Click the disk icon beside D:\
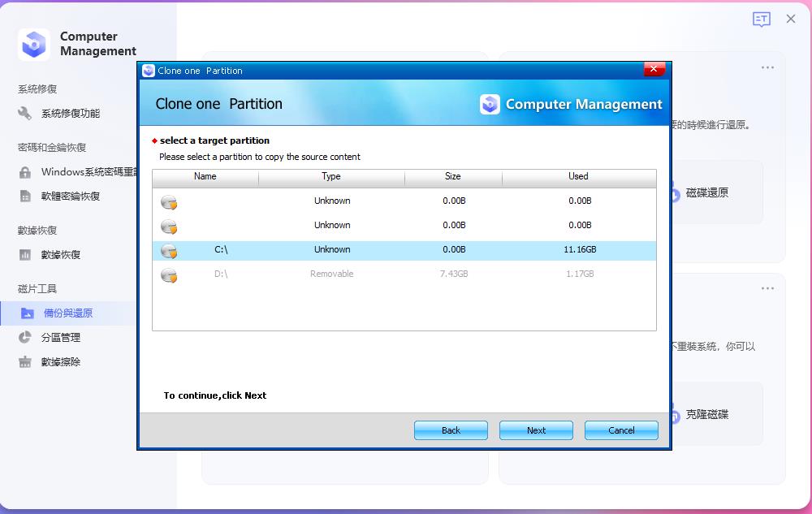The width and height of the screenshot is (812, 514). point(169,275)
